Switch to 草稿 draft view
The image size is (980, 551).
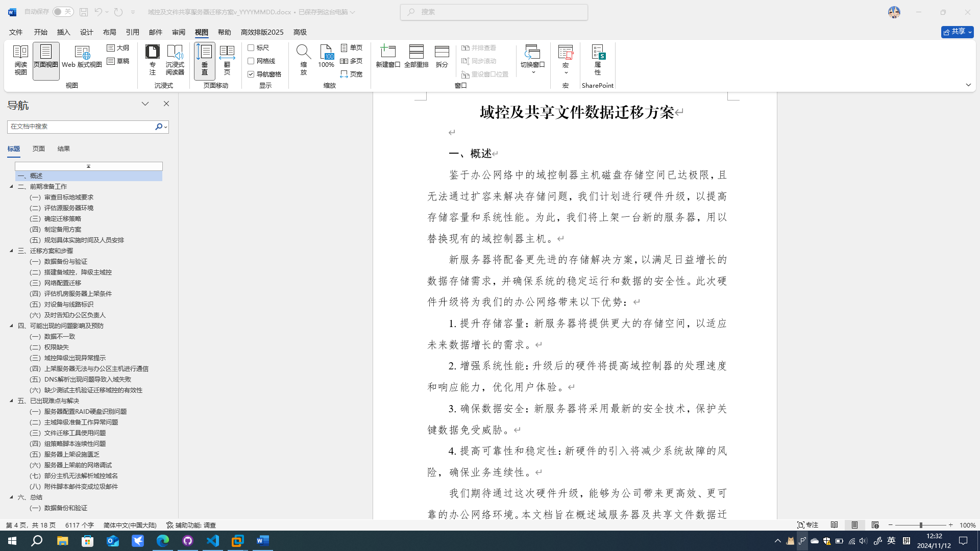(118, 61)
